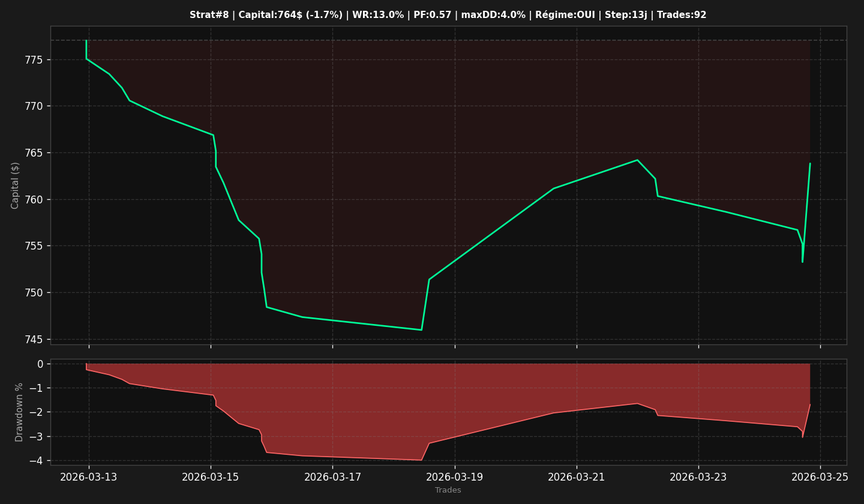Select the 760 capital axis tick

pyautogui.click(x=35, y=200)
